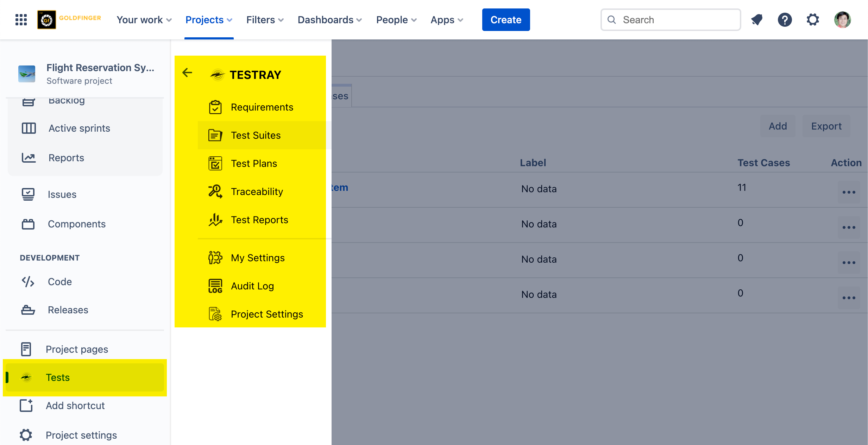The image size is (868, 445).
Task: Click the back arrow beside TESTRAY
Action: pyautogui.click(x=187, y=73)
